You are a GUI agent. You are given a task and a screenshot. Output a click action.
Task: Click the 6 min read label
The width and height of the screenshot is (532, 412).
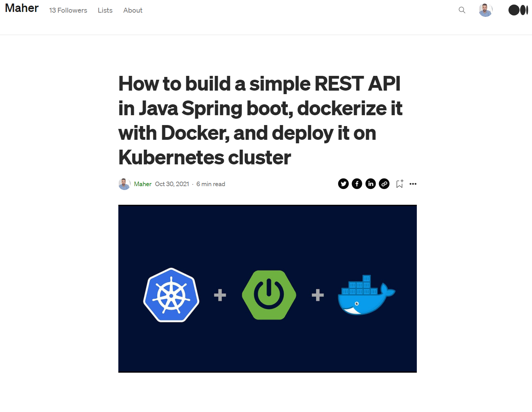point(211,184)
